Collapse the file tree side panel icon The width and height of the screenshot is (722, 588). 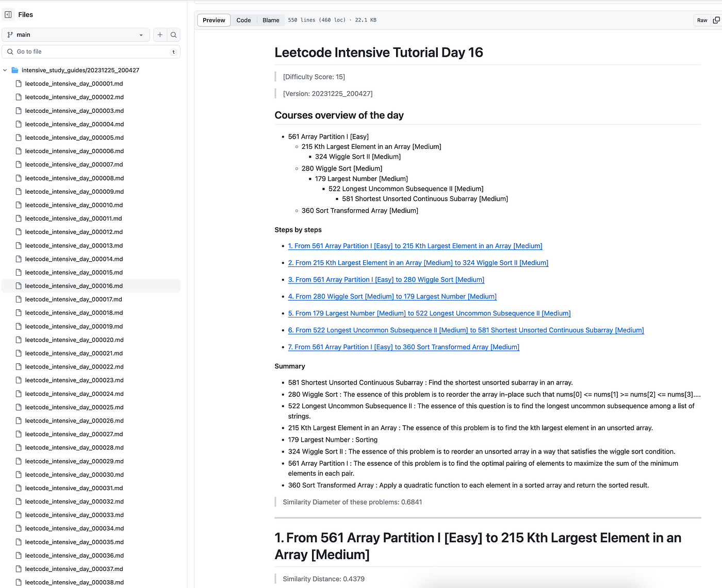8,14
